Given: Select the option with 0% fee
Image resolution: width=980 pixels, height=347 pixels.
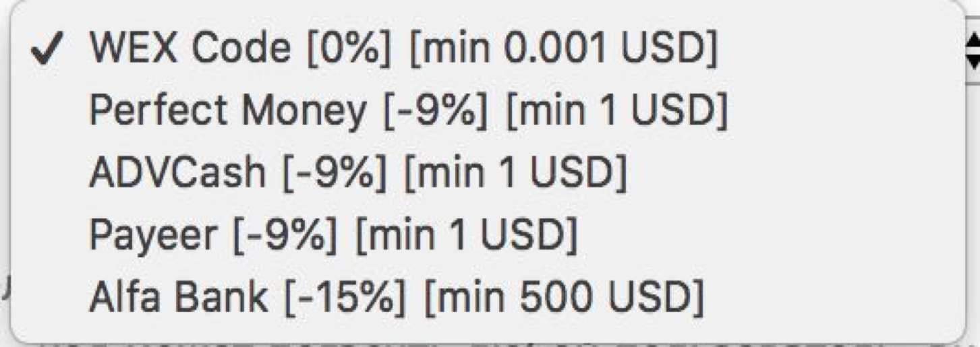Looking at the screenshot, I should click(403, 49).
